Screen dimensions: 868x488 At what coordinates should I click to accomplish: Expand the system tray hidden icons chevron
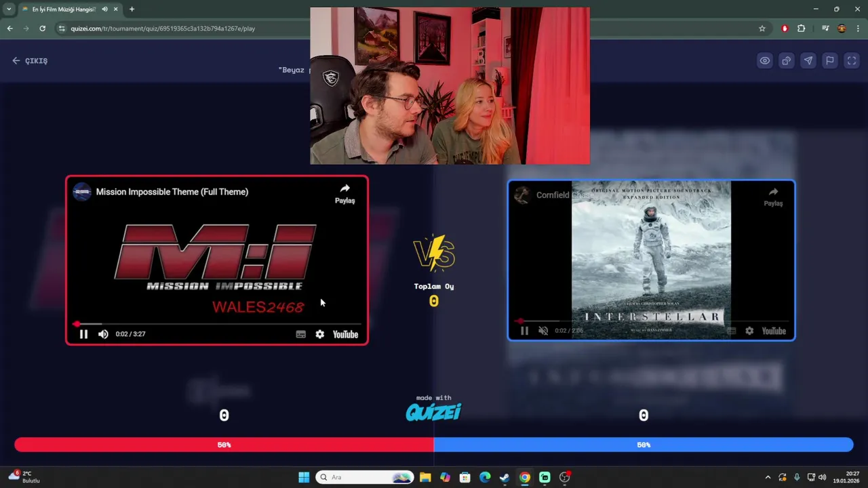click(768, 477)
